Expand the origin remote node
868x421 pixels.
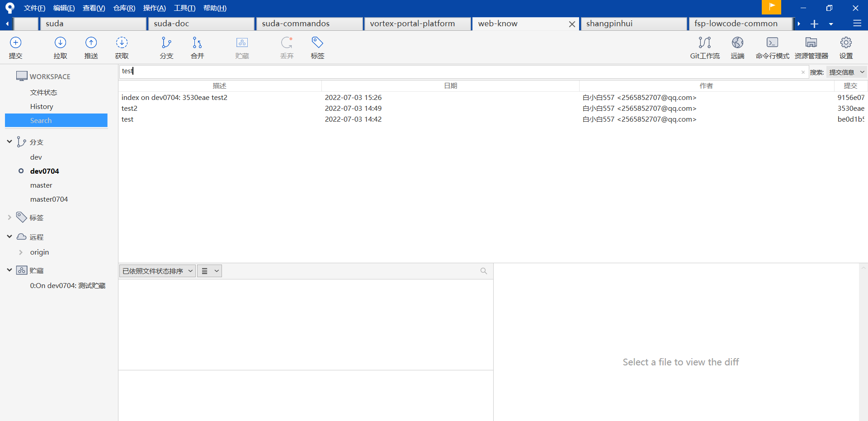point(21,252)
